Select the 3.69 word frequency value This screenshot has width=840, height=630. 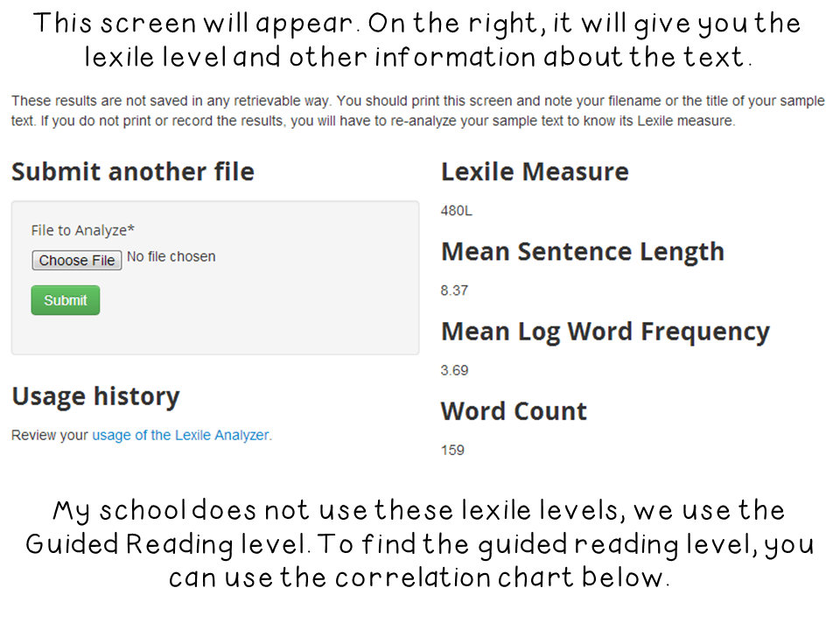point(454,370)
